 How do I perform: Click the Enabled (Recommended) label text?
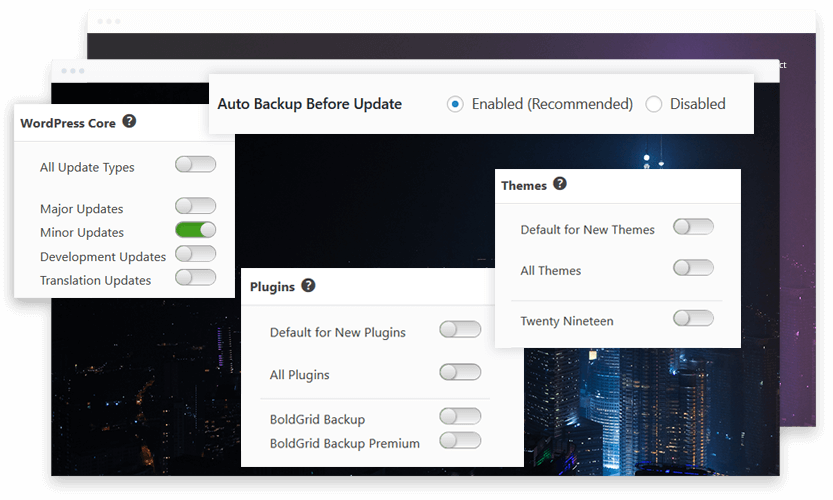pos(552,104)
